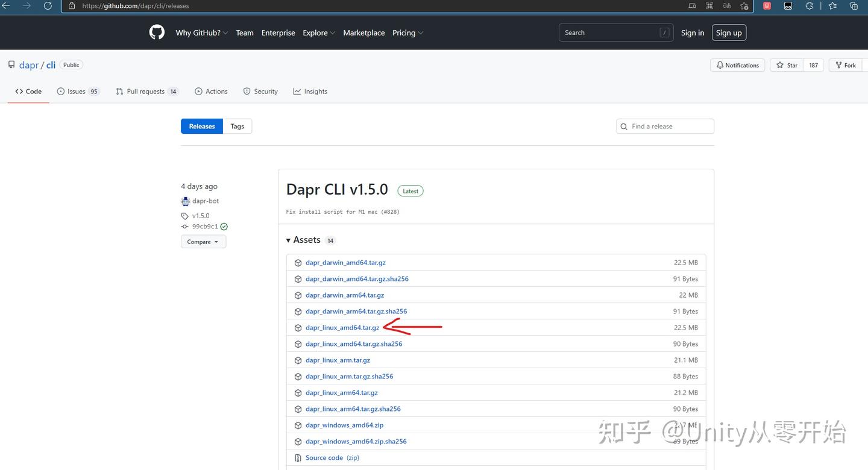Screen dimensions: 868x470
Task: Click the Sign up button
Action: tap(729, 33)
